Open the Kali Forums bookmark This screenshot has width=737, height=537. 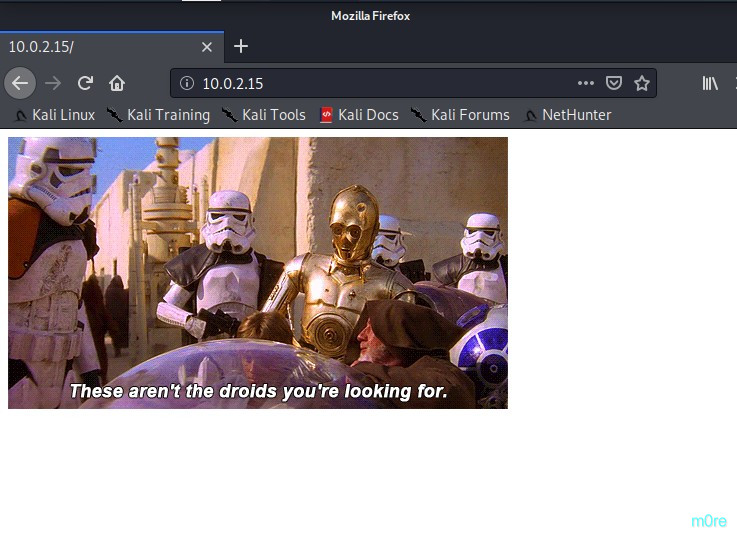pyautogui.click(x=460, y=115)
